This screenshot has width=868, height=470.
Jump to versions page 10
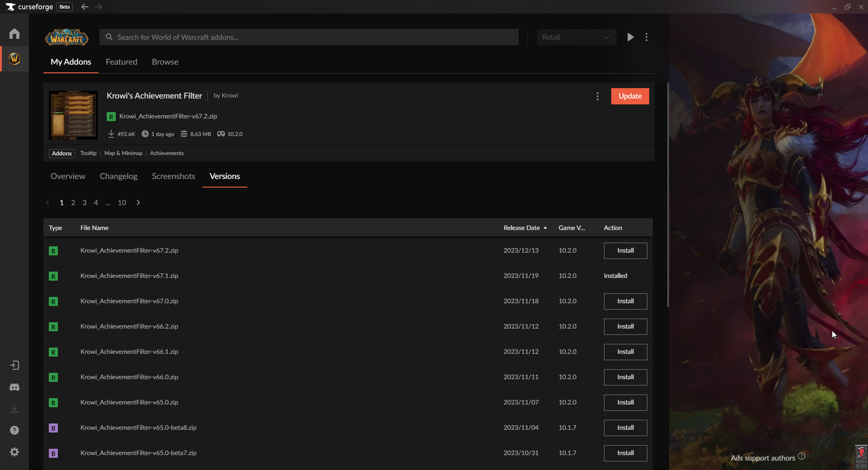tap(122, 202)
